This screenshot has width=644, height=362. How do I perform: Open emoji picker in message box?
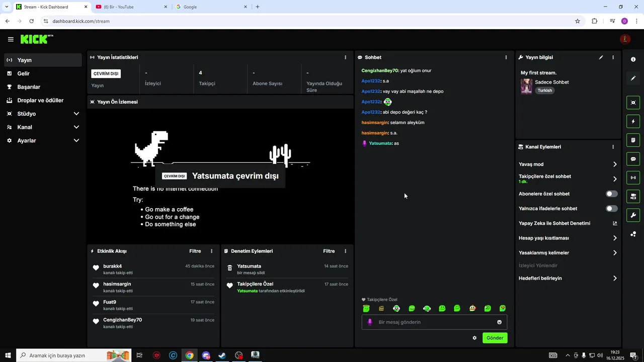(x=500, y=322)
